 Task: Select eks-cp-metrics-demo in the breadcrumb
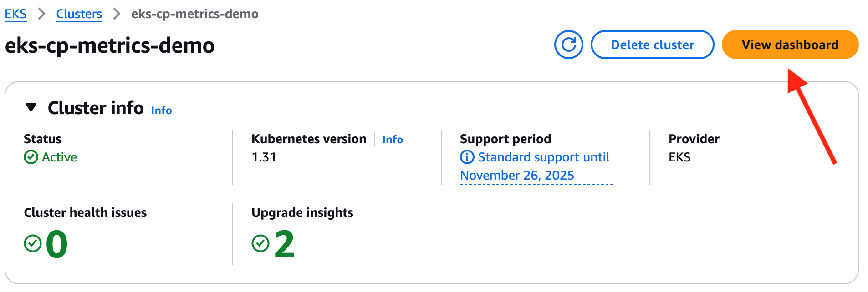coord(195,14)
